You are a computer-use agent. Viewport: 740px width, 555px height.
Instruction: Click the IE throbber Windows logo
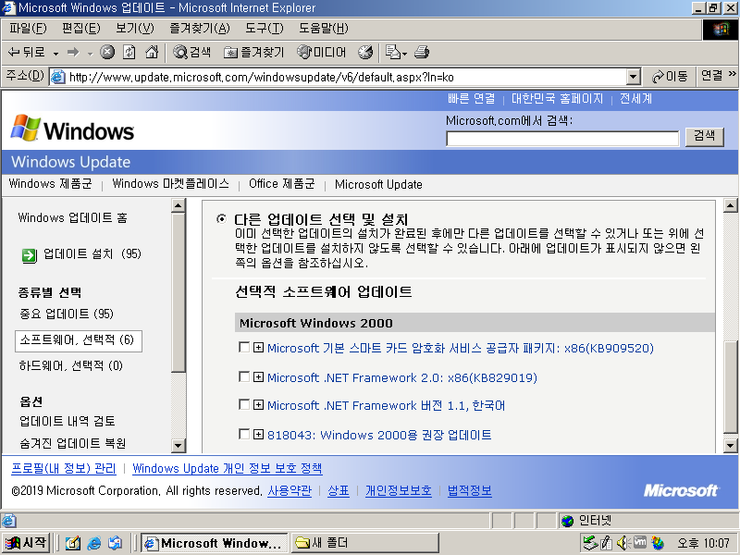pos(720,29)
